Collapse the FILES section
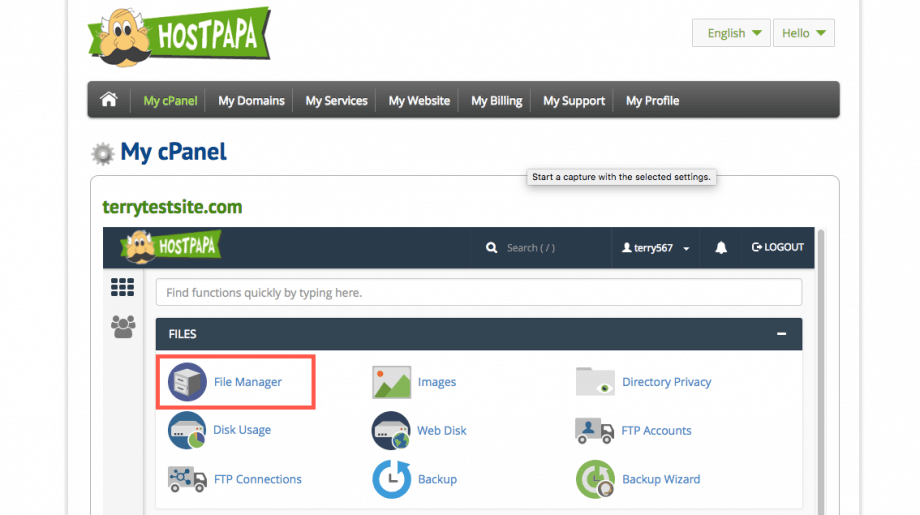This screenshot has height=515, width=920. [782, 334]
